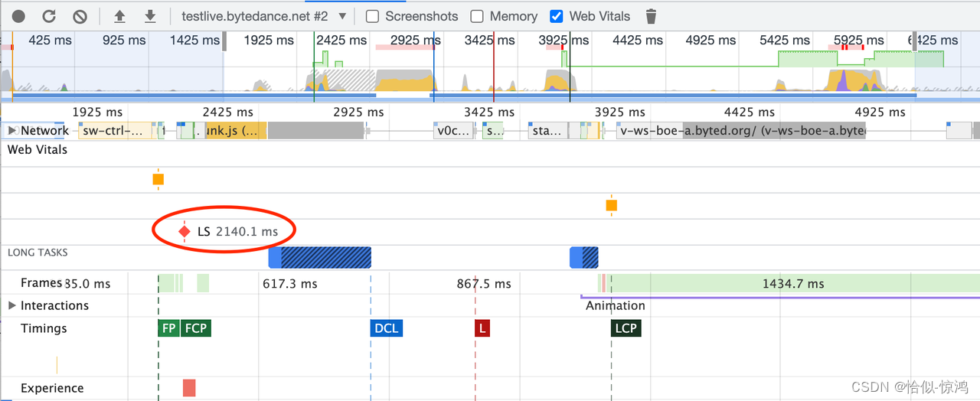The image size is (980, 401).
Task: Select the red L load marker
Action: coord(482,328)
